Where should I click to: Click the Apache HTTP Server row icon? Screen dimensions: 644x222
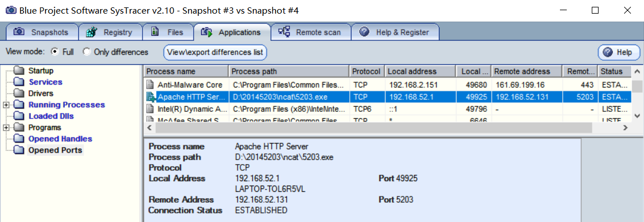[151, 97]
